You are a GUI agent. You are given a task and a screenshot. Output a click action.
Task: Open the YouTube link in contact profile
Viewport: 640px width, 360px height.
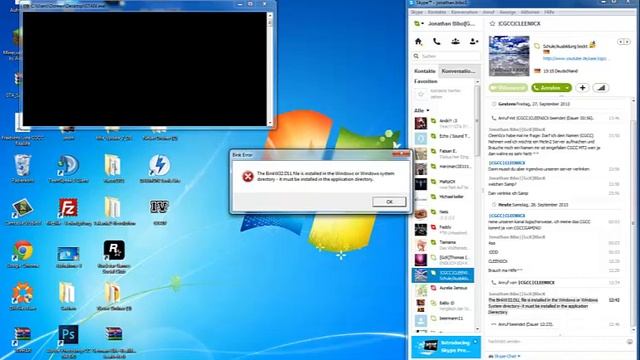575,59
